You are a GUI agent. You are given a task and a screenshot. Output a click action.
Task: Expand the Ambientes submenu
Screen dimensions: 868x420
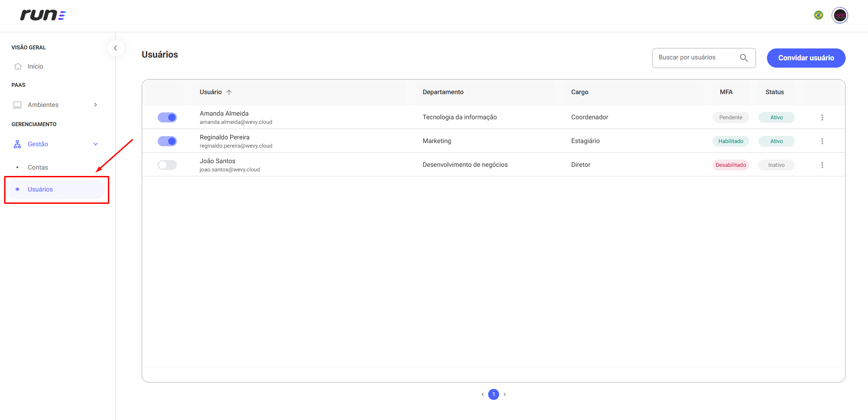coord(96,105)
